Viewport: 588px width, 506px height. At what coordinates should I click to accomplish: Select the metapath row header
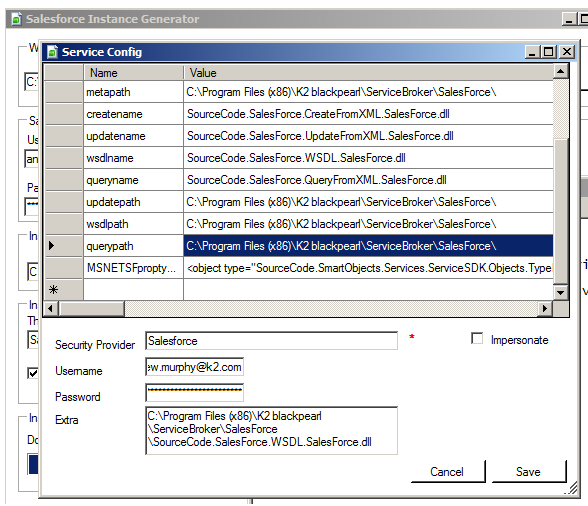[x=64, y=92]
